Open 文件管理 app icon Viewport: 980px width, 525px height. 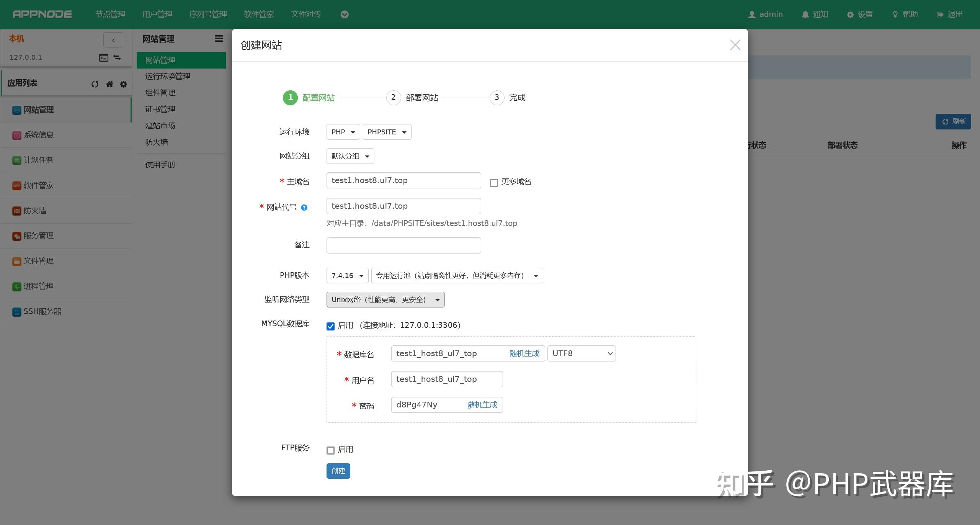pyautogui.click(x=39, y=261)
